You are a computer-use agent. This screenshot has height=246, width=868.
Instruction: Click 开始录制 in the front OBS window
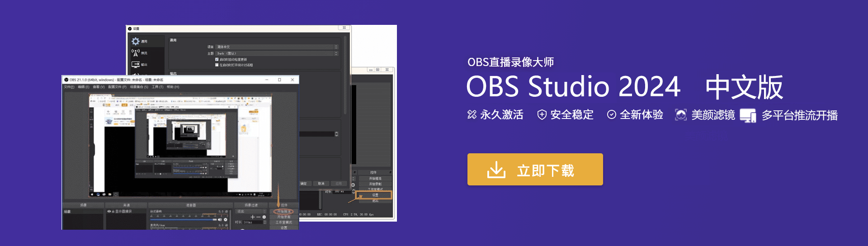click(x=283, y=217)
